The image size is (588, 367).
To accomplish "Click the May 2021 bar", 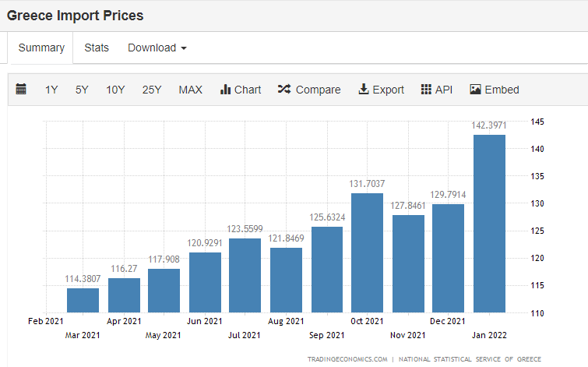I will point(164,291).
